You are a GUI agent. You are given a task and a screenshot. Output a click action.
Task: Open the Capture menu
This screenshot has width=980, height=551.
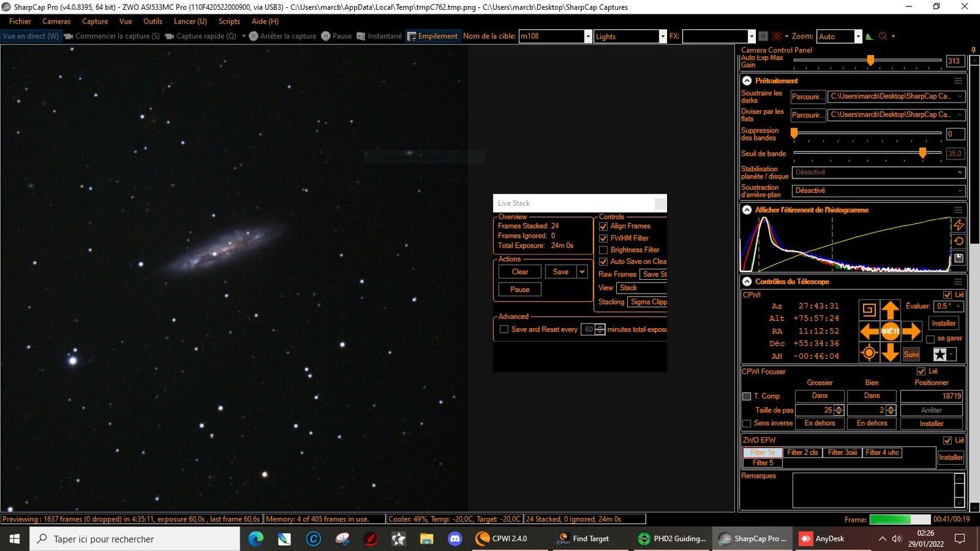pyautogui.click(x=95, y=22)
